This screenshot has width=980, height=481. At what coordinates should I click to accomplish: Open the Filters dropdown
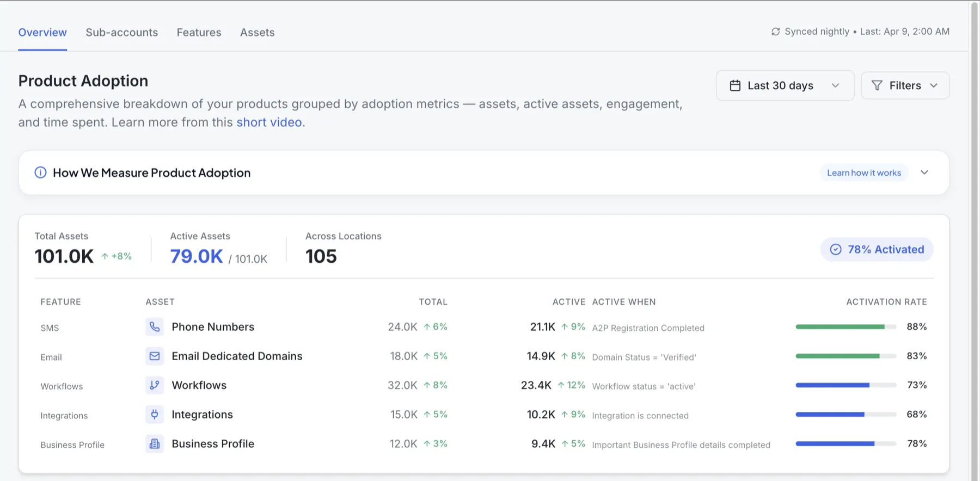point(905,85)
